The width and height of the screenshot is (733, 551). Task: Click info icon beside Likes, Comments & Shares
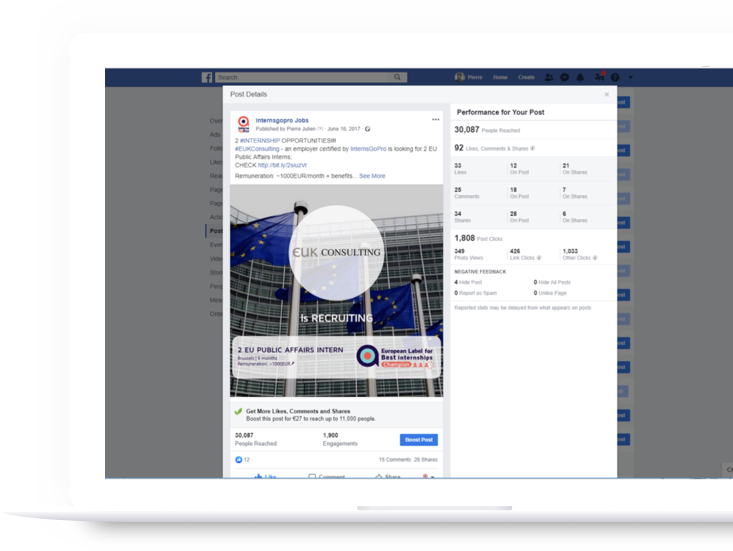point(532,148)
